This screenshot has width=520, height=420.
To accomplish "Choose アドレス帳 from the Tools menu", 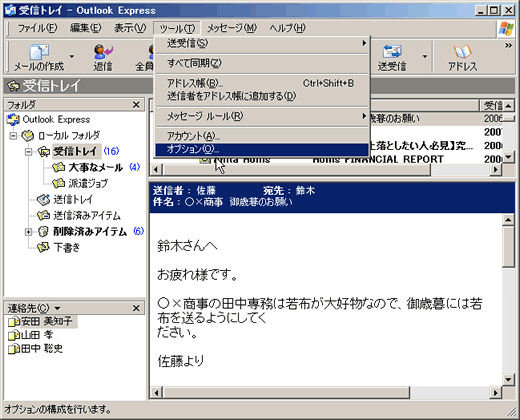I will tap(262, 83).
